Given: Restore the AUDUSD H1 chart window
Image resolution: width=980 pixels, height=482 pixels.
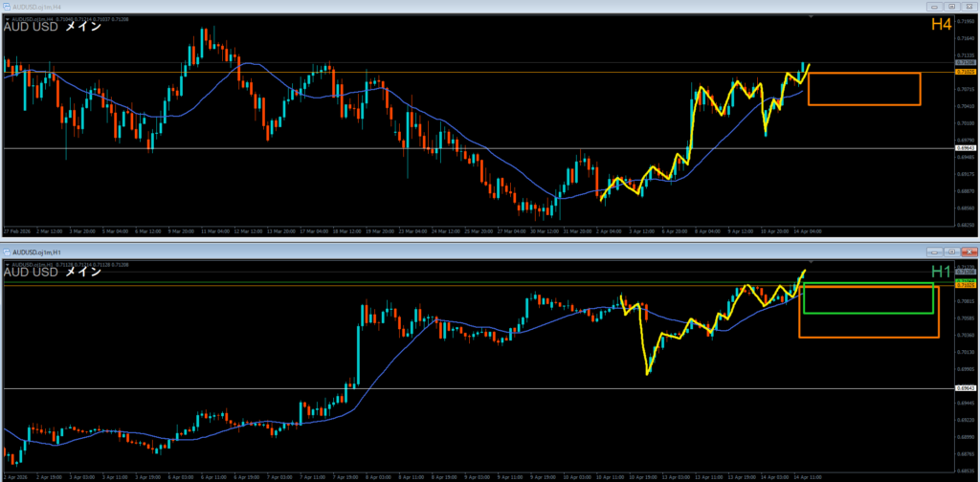Looking at the screenshot, I should click(x=951, y=252).
